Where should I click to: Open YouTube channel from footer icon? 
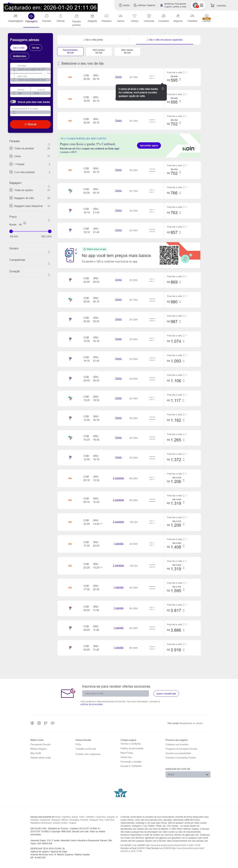(x=53, y=723)
